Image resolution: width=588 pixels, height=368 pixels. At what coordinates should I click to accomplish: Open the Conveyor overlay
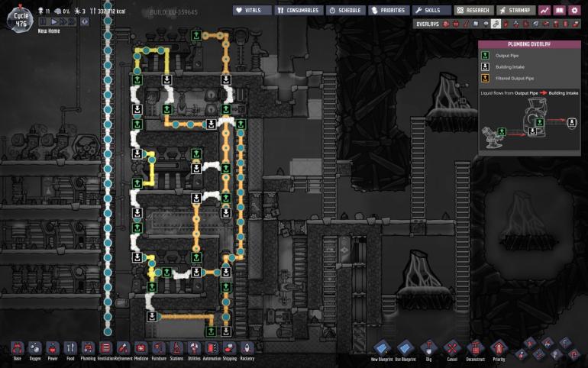pyautogui.click(x=575, y=24)
